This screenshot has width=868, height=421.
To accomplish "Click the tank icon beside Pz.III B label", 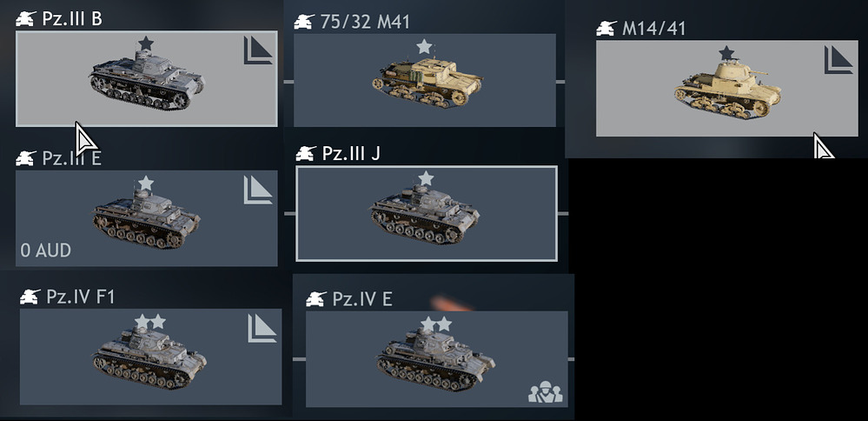I will [x=26, y=19].
